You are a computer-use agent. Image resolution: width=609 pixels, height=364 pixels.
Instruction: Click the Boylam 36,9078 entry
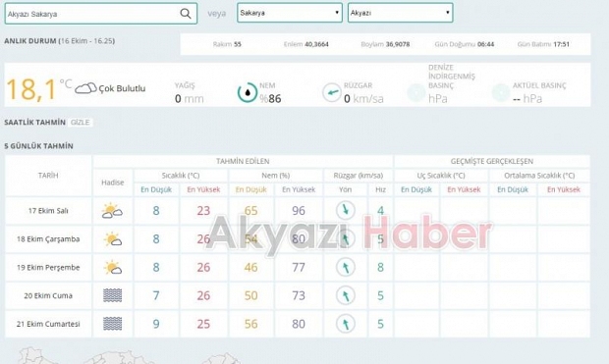385,44
